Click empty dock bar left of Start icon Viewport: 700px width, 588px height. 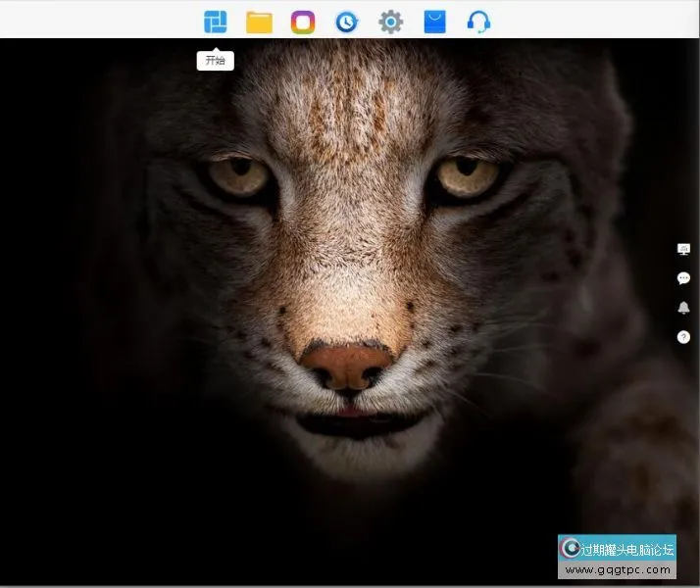coord(98,22)
